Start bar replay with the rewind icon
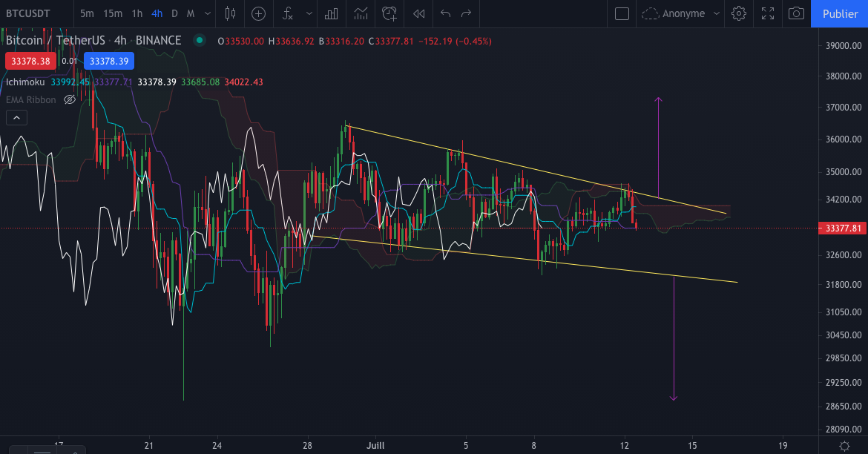Image resolution: width=868 pixels, height=454 pixels. click(418, 13)
